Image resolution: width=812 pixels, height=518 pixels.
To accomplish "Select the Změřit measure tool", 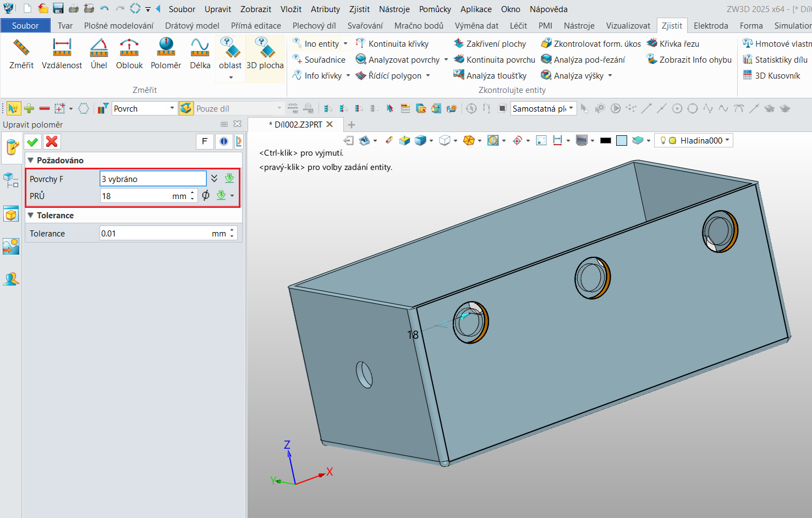I will coord(21,54).
